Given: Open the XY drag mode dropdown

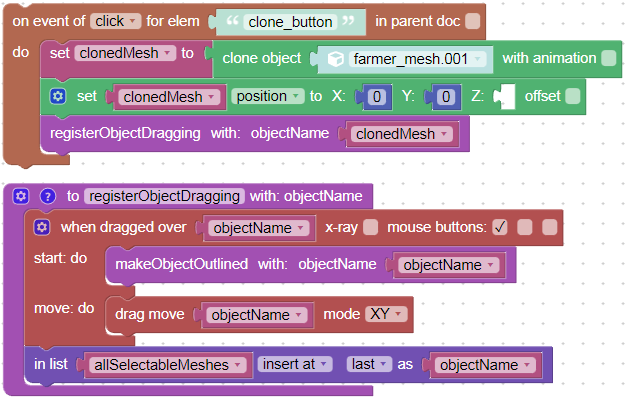Looking at the screenshot, I should [x=386, y=314].
